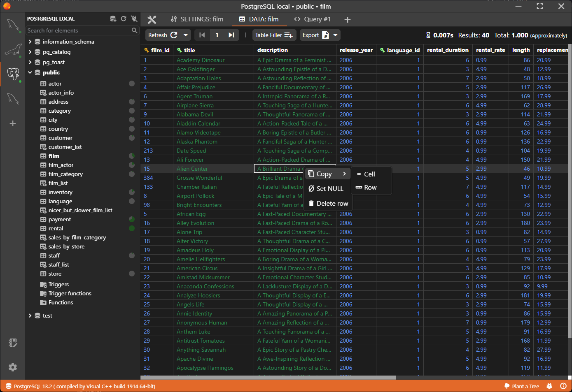Open the sales_by_store view
Viewport: 572px width, 392px height.
tap(66, 246)
